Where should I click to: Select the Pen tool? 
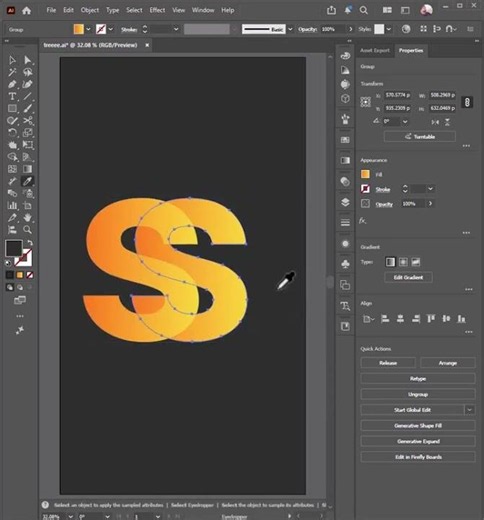click(x=12, y=84)
